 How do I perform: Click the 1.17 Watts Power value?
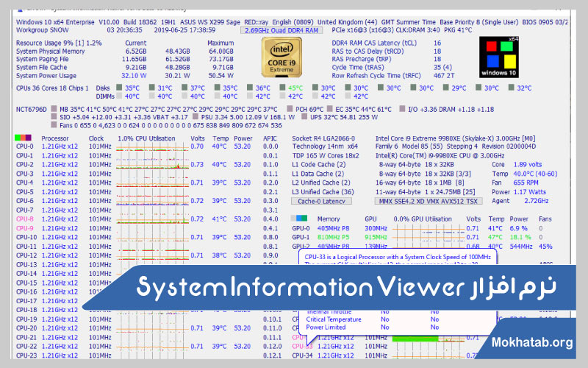[529, 192]
